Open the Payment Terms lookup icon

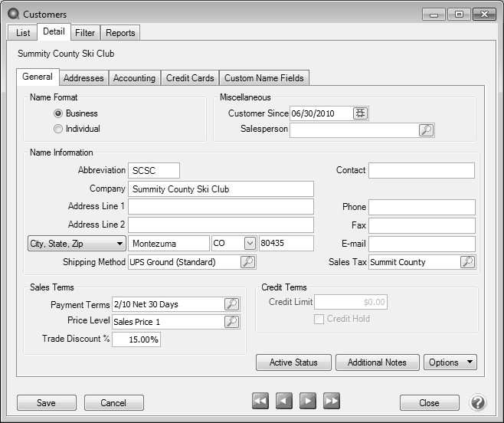(x=231, y=304)
